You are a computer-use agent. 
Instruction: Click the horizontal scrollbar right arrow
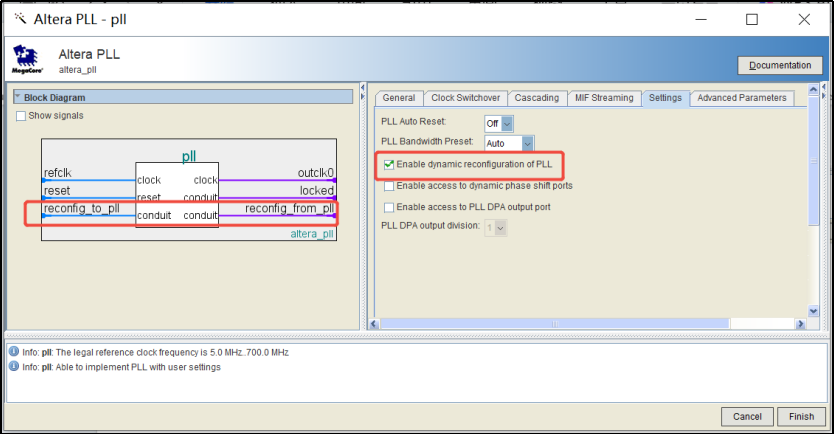800,324
